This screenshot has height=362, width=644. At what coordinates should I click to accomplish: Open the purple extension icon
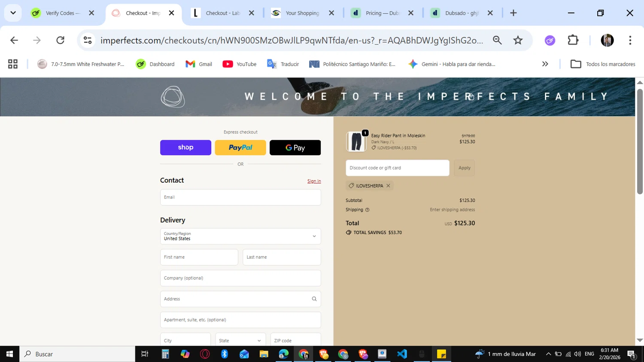(x=550, y=40)
